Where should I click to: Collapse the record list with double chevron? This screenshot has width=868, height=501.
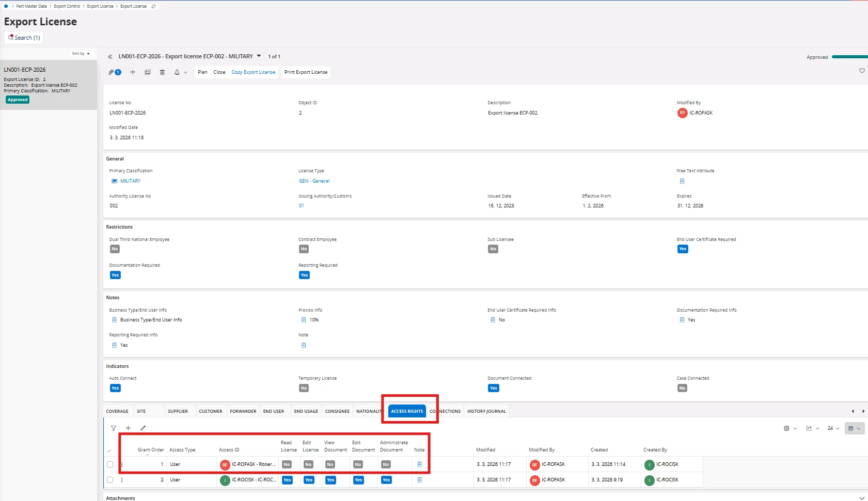(x=110, y=57)
